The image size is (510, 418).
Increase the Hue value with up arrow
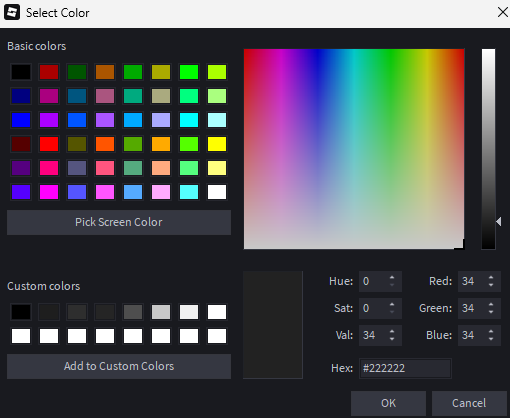coord(392,277)
